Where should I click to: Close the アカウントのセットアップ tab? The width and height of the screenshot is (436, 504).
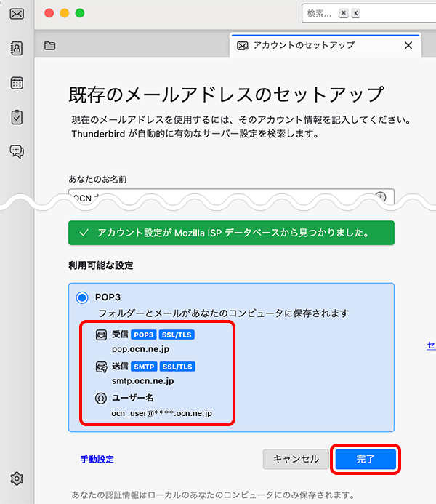(x=408, y=46)
